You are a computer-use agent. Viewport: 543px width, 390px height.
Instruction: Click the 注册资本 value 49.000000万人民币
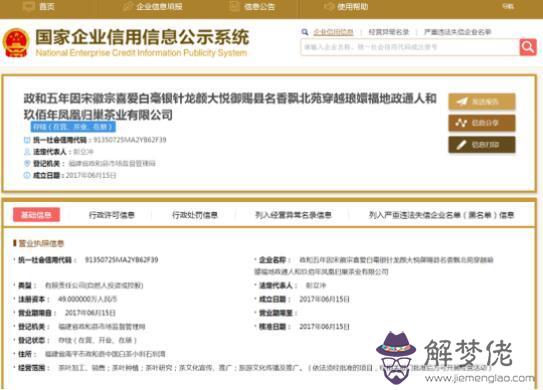click(x=88, y=299)
